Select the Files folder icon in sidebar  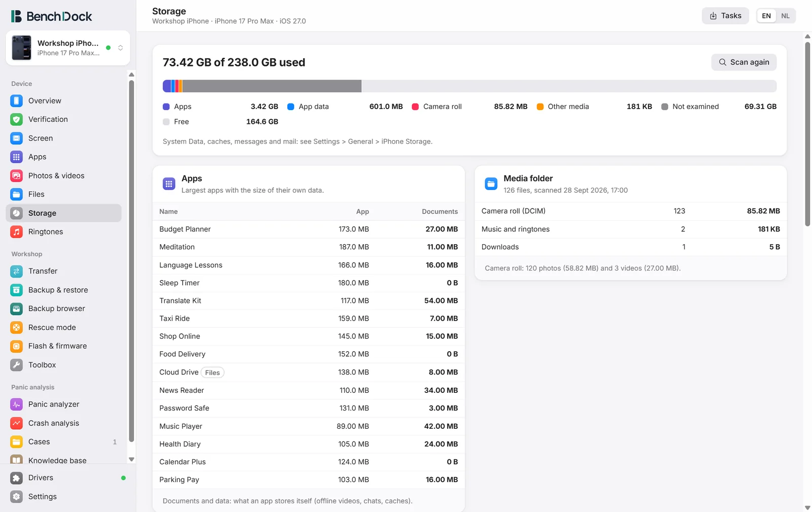tap(16, 194)
